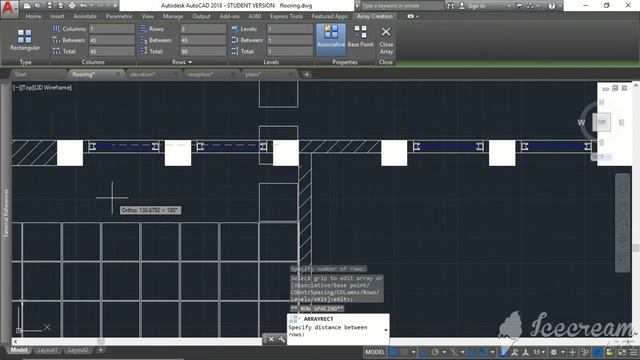Switch to the Layout1 tab

tap(47, 350)
